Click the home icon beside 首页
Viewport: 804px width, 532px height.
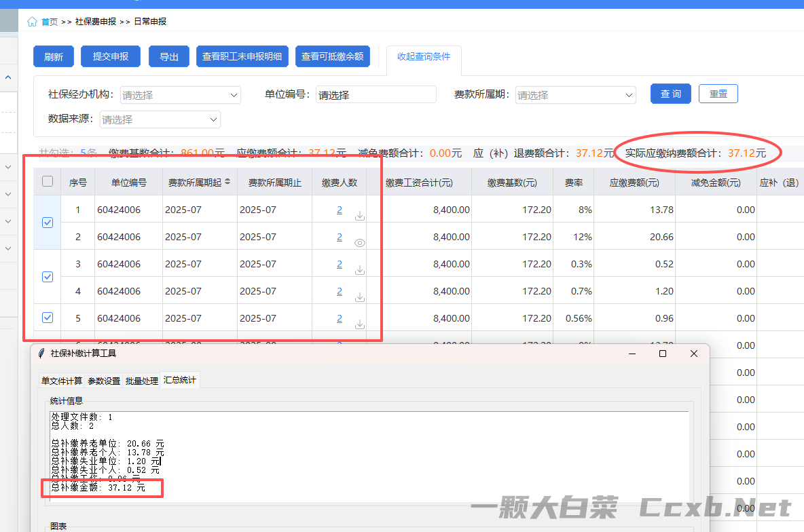point(32,22)
